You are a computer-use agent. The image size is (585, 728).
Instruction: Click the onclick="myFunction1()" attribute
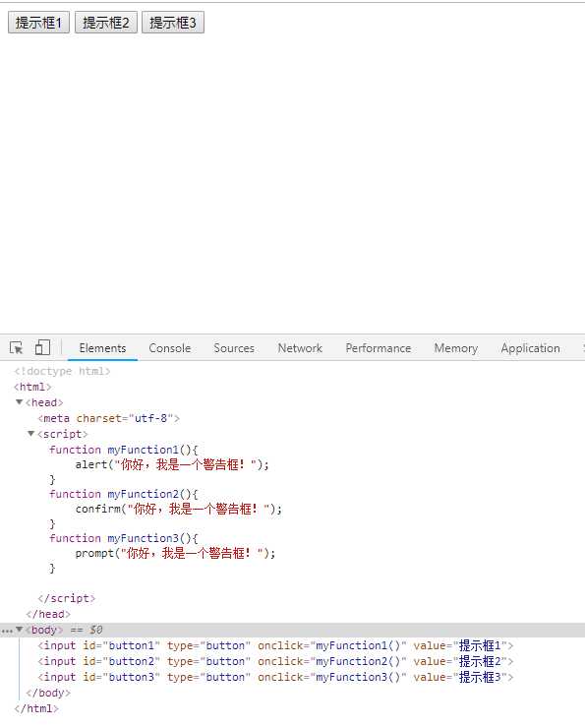pos(332,645)
